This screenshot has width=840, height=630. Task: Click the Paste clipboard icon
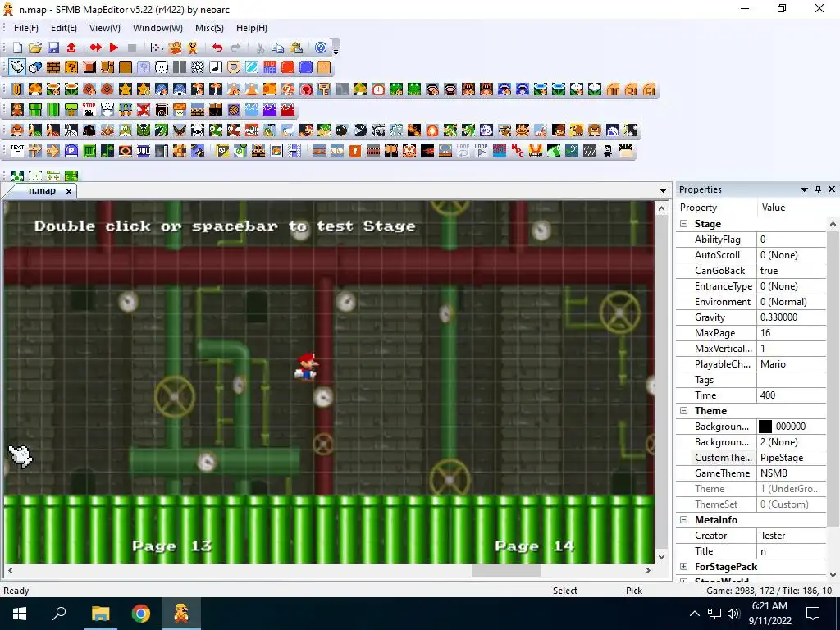pyautogui.click(x=295, y=48)
